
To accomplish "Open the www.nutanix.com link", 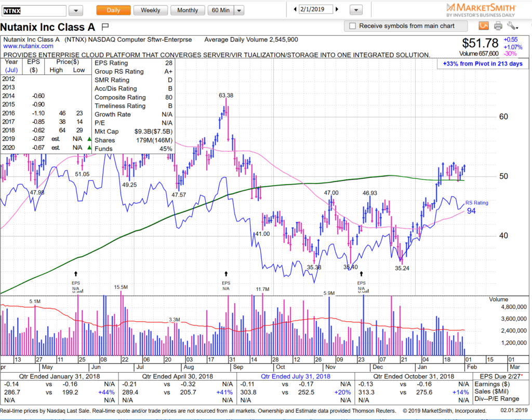I will [28, 46].
